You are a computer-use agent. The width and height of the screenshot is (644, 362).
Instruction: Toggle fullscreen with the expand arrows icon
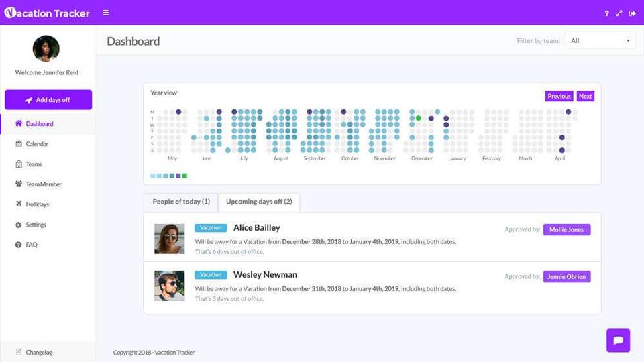619,13
